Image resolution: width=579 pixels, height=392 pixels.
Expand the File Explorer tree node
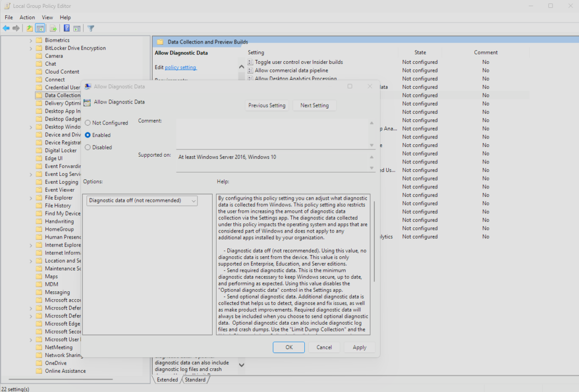coord(31,198)
